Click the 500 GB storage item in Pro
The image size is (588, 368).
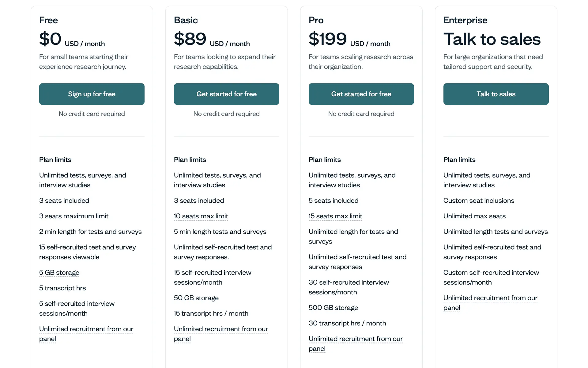[333, 308]
